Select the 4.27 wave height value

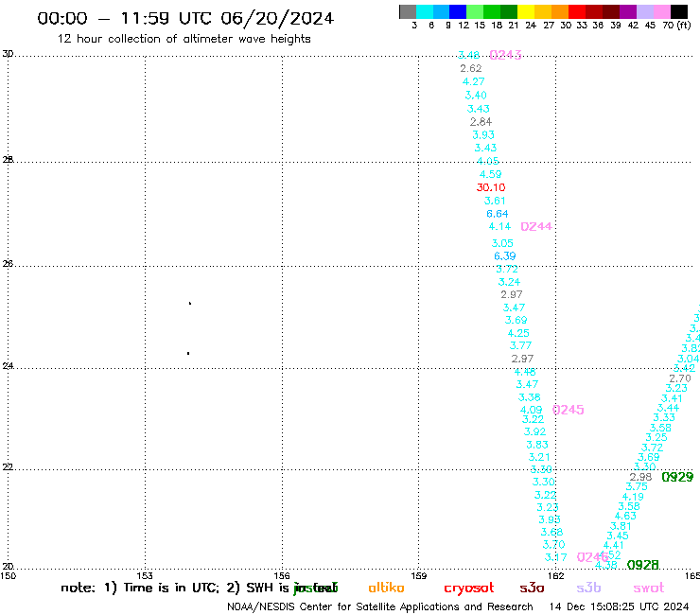coord(474,81)
